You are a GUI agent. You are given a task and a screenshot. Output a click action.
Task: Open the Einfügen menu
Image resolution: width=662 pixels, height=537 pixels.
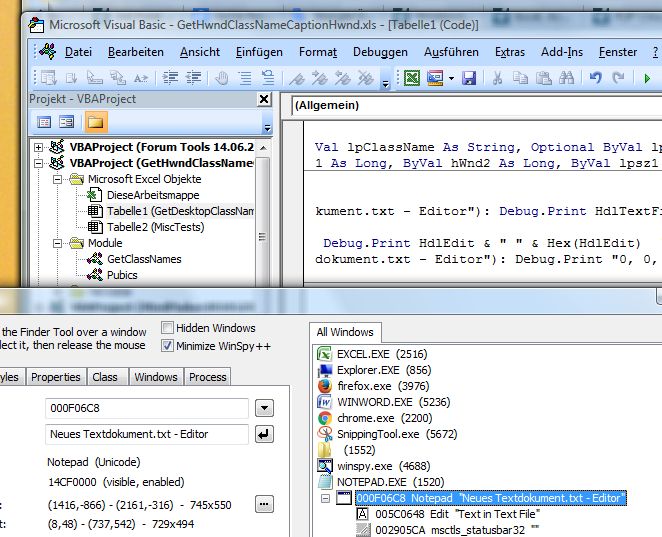point(259,52)
